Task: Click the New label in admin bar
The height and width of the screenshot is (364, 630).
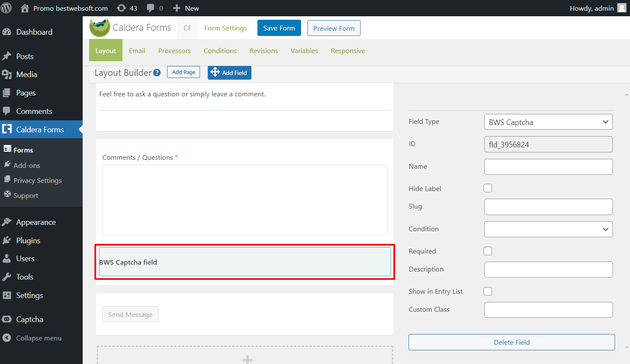Action: (192, 8)
